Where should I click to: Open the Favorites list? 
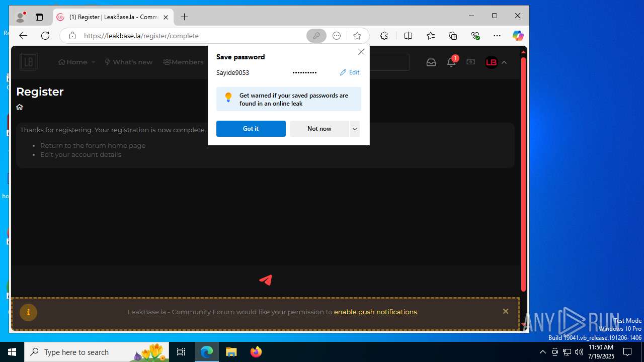431,36
